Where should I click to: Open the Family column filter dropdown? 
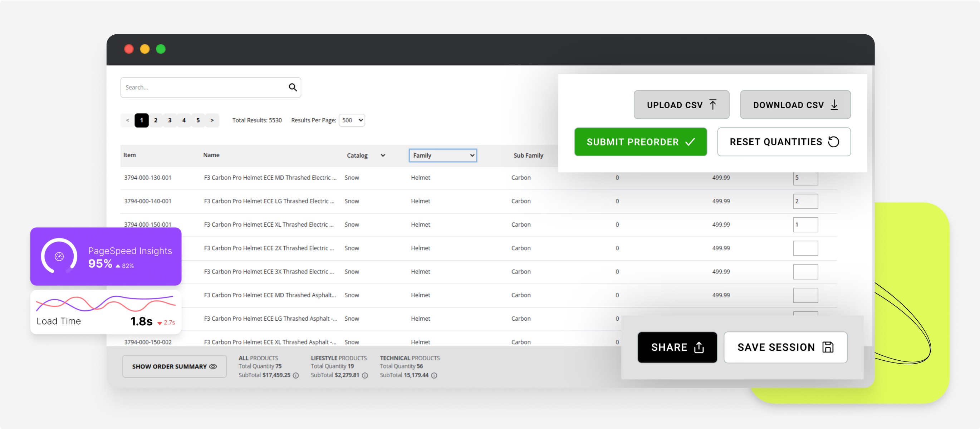click(442, 155)
